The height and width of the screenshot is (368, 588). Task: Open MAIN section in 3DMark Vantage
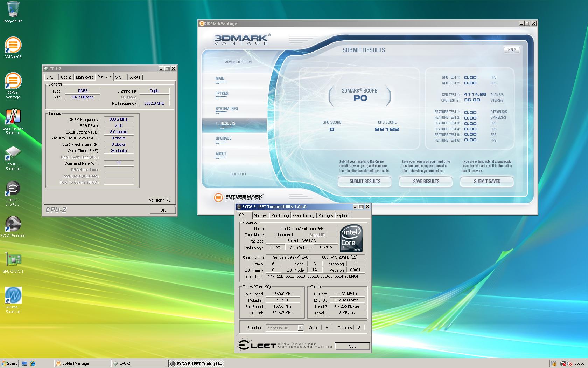[x=220, y=79]
